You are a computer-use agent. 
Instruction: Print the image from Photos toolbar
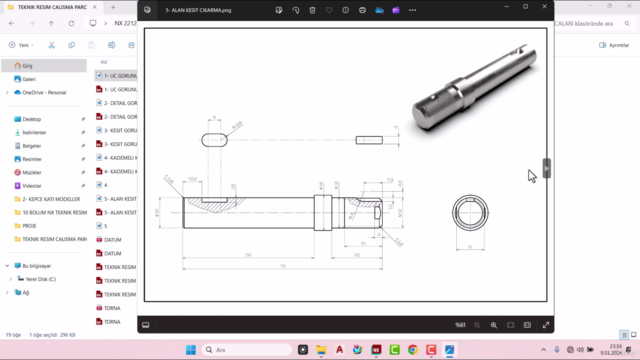[x=362, y=10]
